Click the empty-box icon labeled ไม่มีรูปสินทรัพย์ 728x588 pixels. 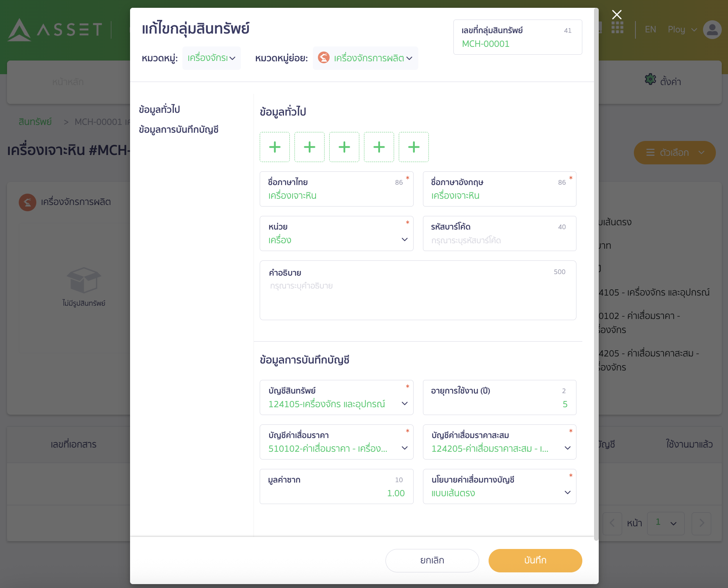(84, 279)
